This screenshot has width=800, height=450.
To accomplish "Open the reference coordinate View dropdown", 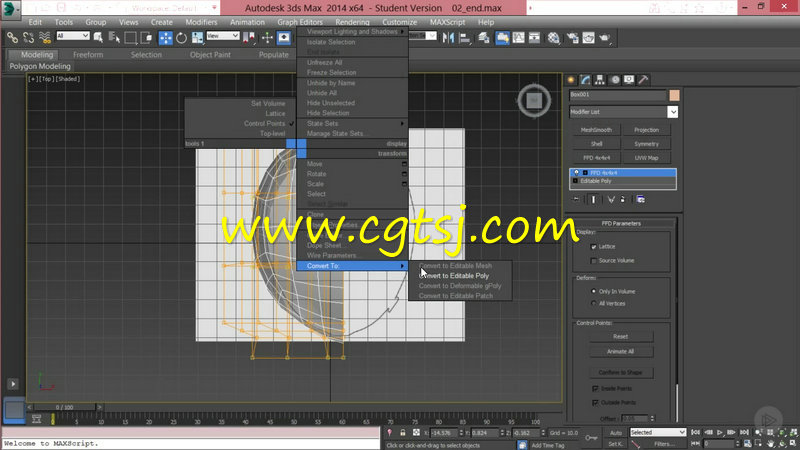I will pyautogui.click(x=222, y=36).
